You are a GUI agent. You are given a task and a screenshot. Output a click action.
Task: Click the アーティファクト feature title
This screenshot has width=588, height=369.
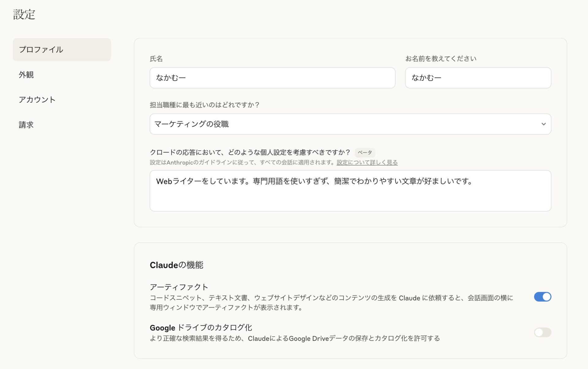click(x=179, y=287)
